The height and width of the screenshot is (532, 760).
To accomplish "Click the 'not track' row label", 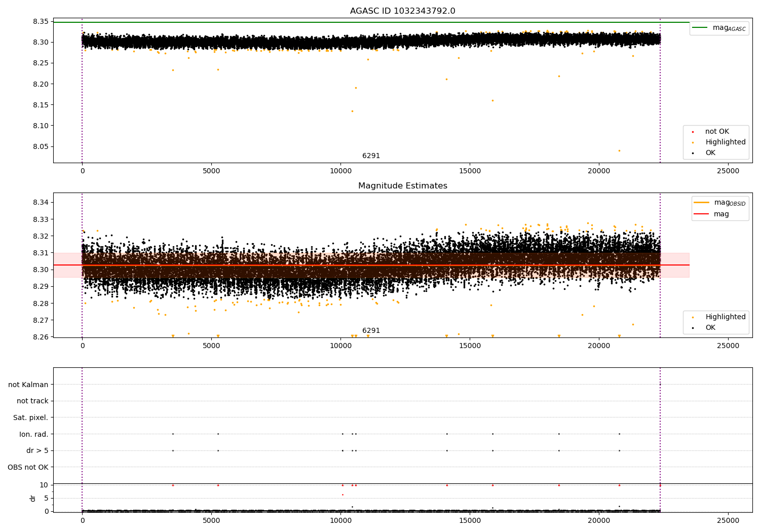I will coord(32,401).
